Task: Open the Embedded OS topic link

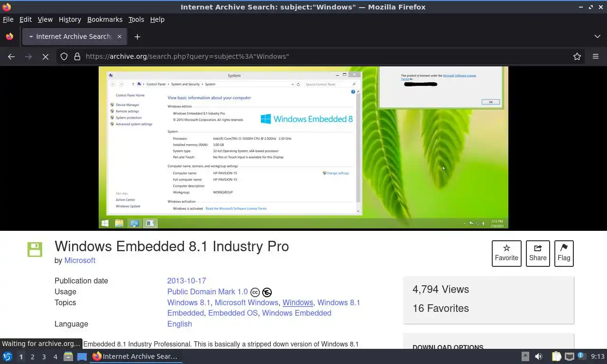Action: (x=233, y=313)
